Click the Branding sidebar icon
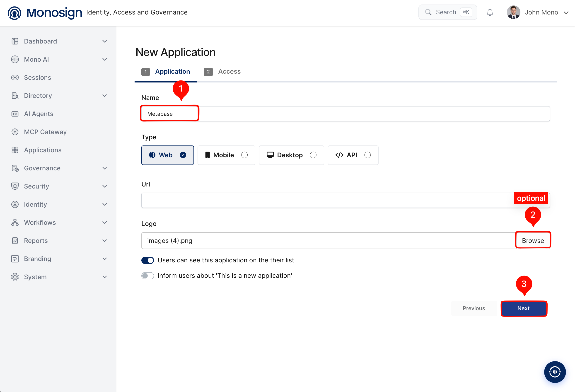The height and width of the screenshot is (392, 575). click(x=15, y=259)
